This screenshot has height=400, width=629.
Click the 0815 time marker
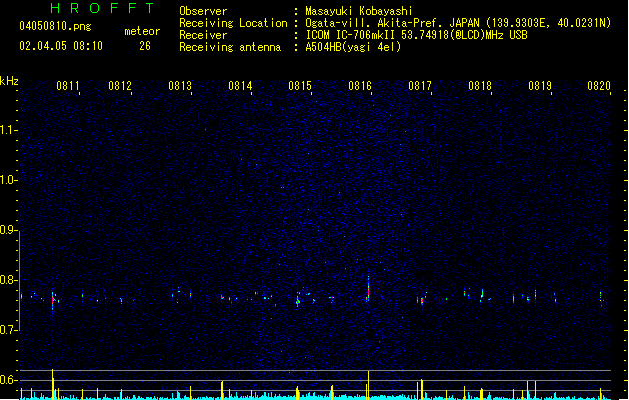pos(300,86)
